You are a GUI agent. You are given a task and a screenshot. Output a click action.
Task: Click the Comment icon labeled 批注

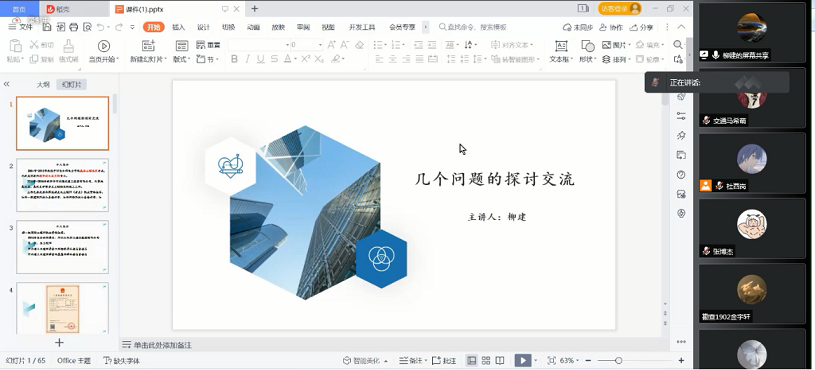pyautogui.click(x=444, y=361)
